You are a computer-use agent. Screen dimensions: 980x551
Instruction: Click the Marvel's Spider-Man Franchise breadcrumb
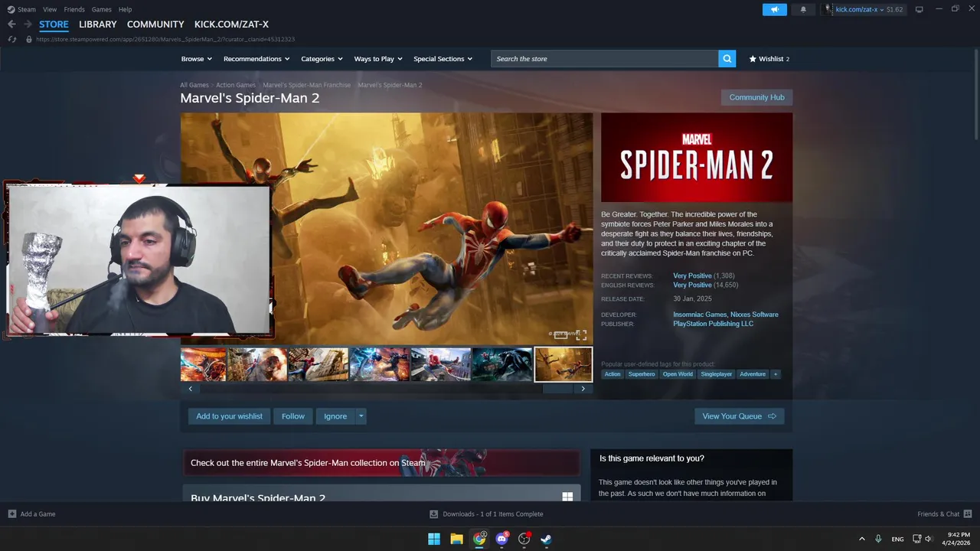306,85
